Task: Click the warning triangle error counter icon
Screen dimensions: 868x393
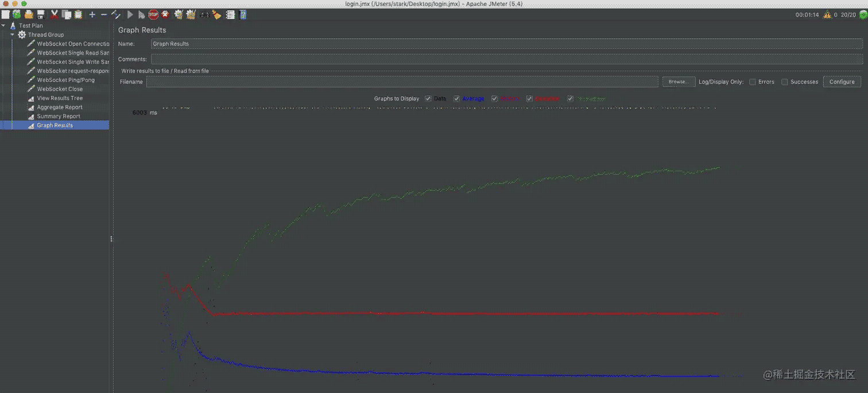Action: click(827, 15)
